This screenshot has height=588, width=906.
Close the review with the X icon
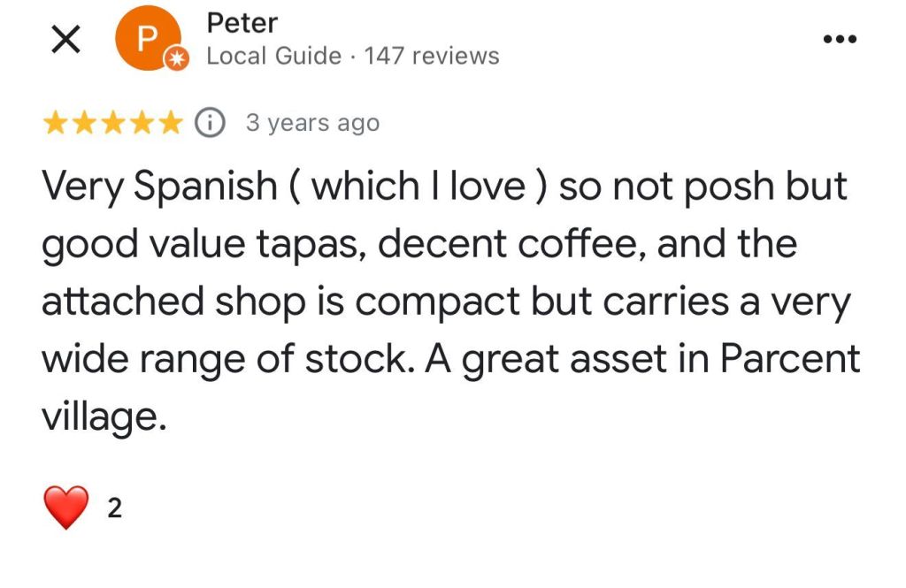point(67,41)
